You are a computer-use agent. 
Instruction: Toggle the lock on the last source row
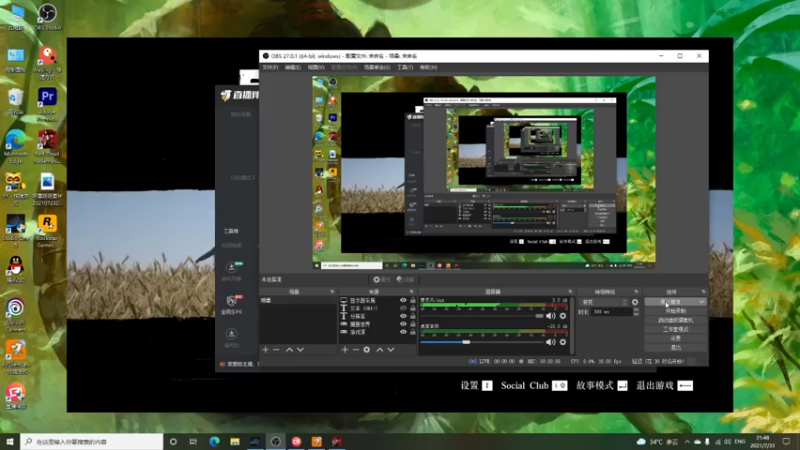413,332
